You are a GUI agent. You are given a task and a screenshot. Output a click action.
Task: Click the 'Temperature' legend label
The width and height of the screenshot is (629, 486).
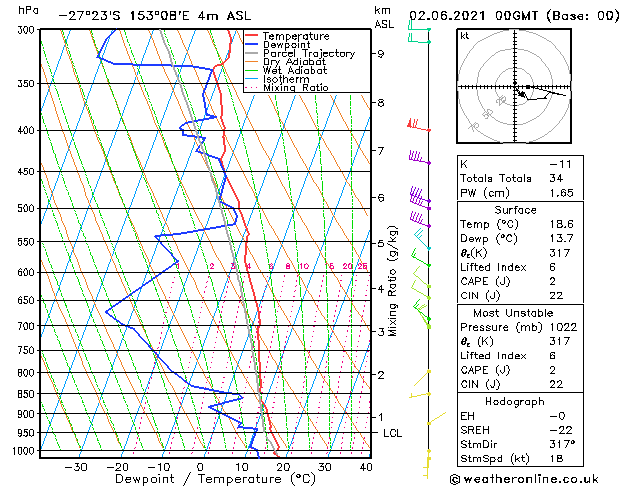pyautogui.click(x=296, y=36)
